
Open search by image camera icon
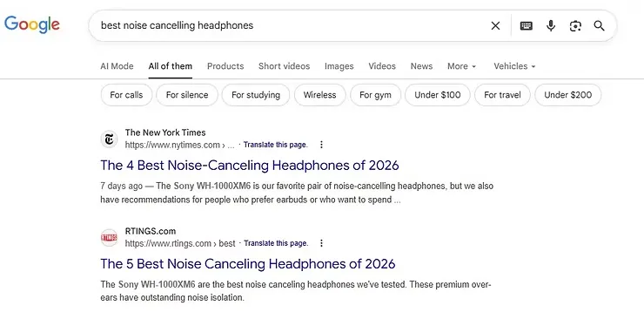pos(575,26)
